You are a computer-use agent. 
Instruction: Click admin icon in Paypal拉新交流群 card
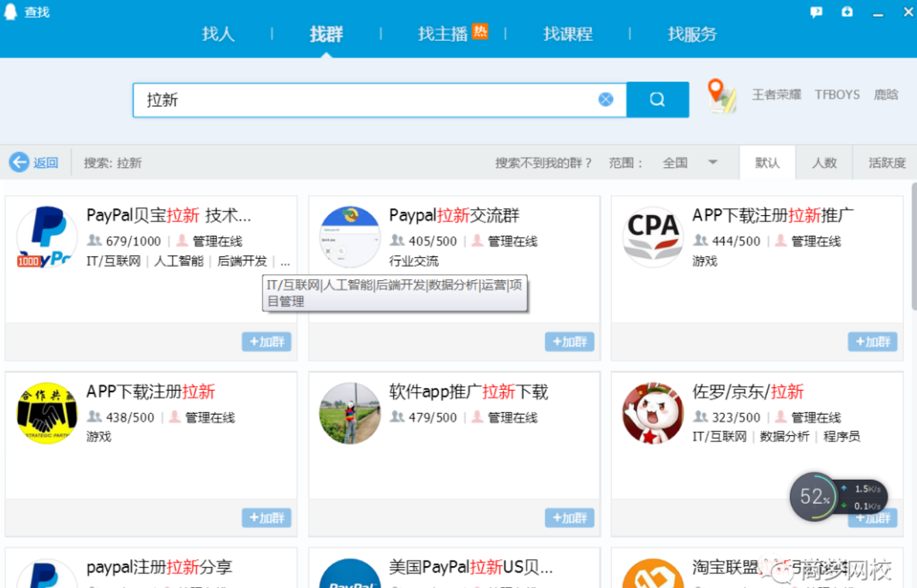[477, 241]
